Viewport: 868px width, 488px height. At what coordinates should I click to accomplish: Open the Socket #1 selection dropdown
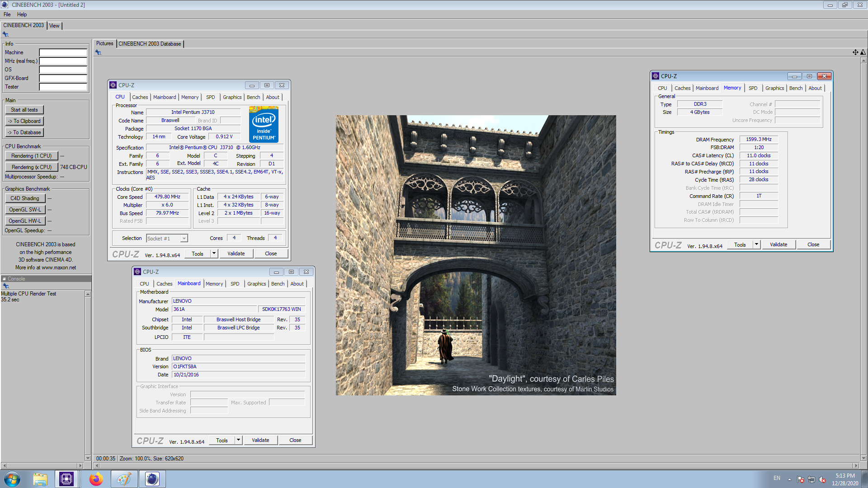pos(184,239)
